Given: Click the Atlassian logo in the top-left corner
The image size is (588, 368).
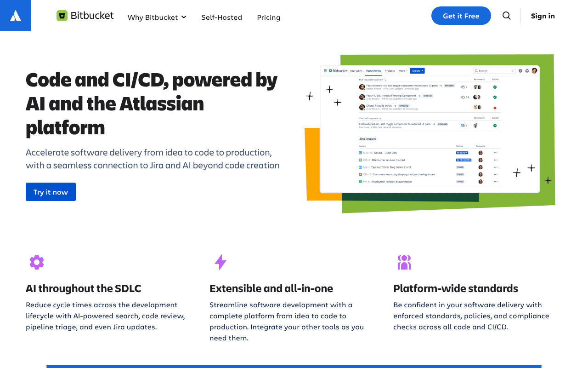Looking at the screenshot, I should (15, 15).
